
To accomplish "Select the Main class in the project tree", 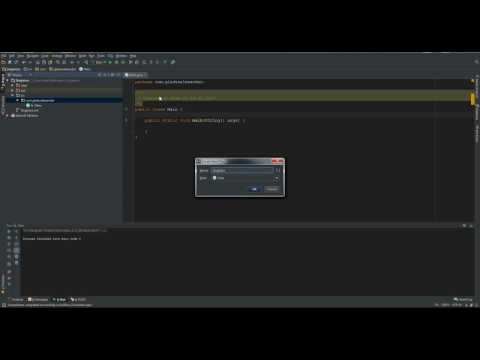I will [34, 106].
